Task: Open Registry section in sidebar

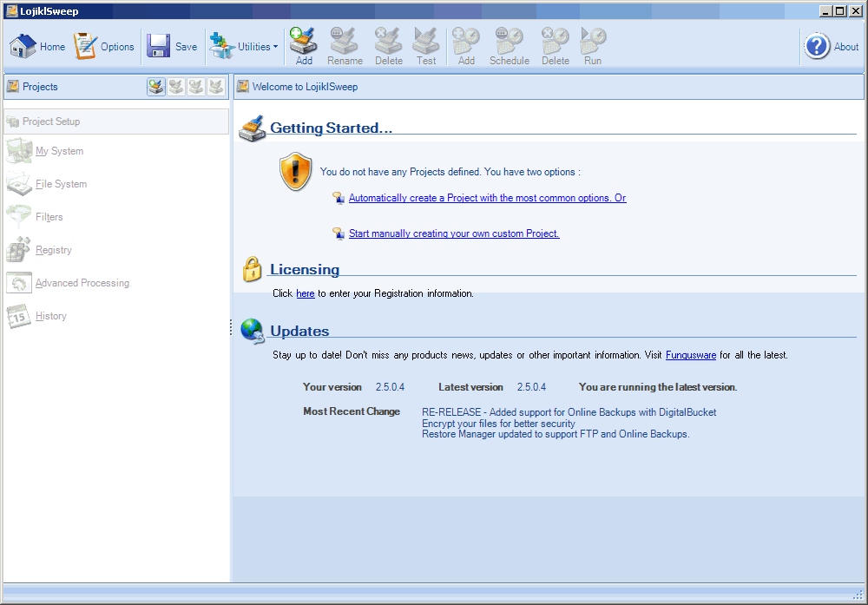Action: click(53, 250)
